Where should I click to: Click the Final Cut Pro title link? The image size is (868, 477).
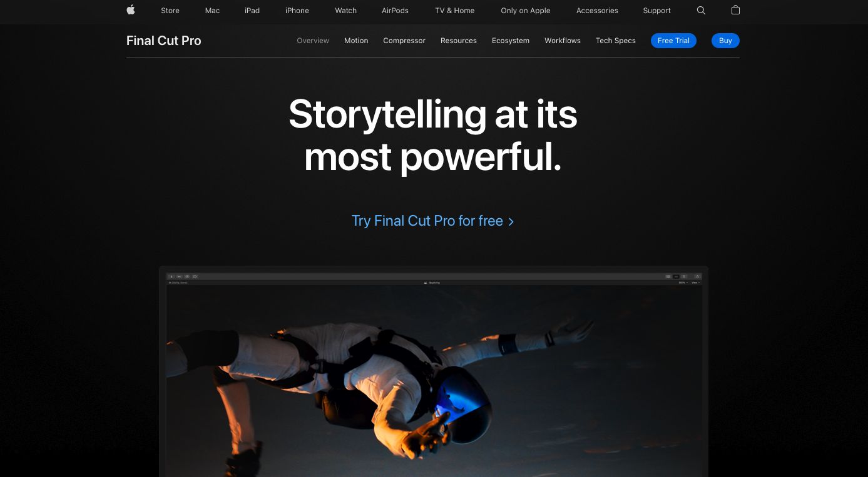(x=164, y=41)
